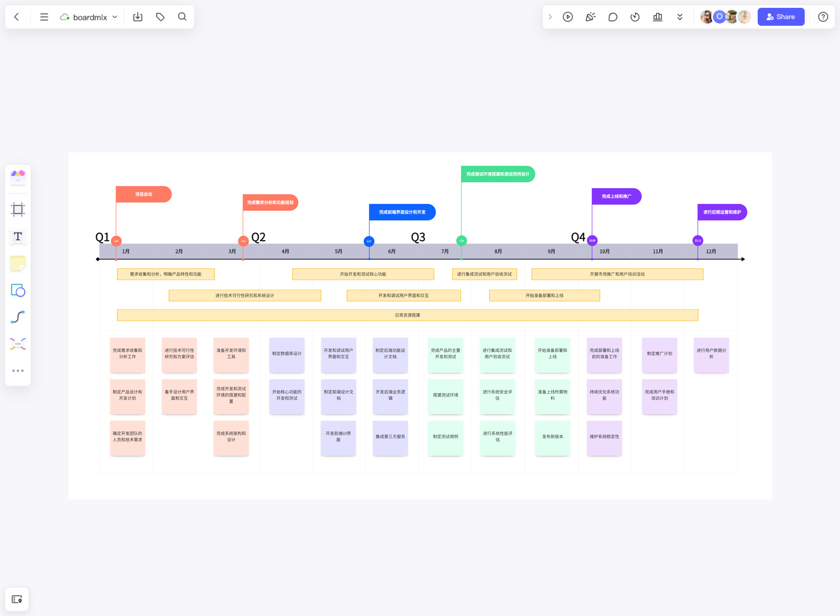This screenshot has height=616, width=840.
Task: Open the hamburger main menu
Action: [x=44, y=17]
